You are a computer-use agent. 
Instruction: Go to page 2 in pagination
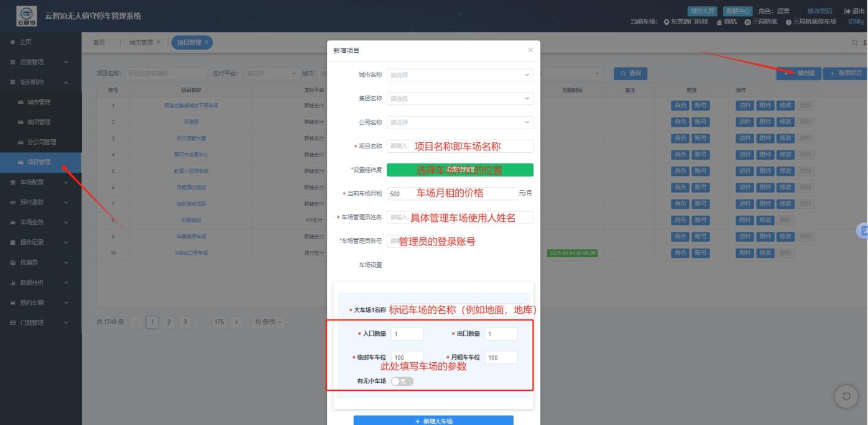pyautogui.click(x=169, y=322)
